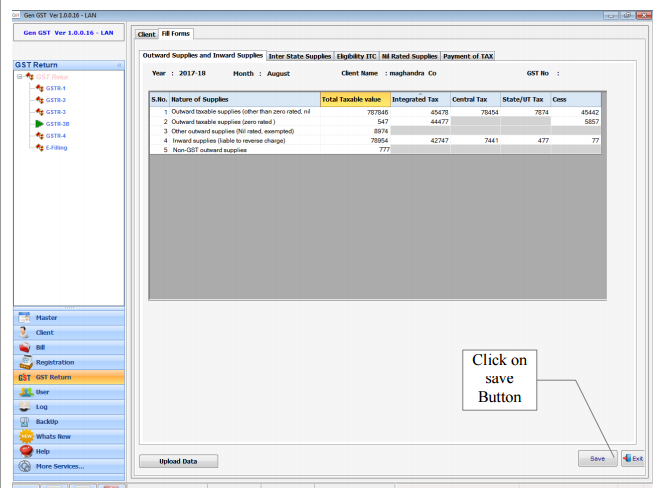Click the Nature of Supplies column header

(244, 99)
